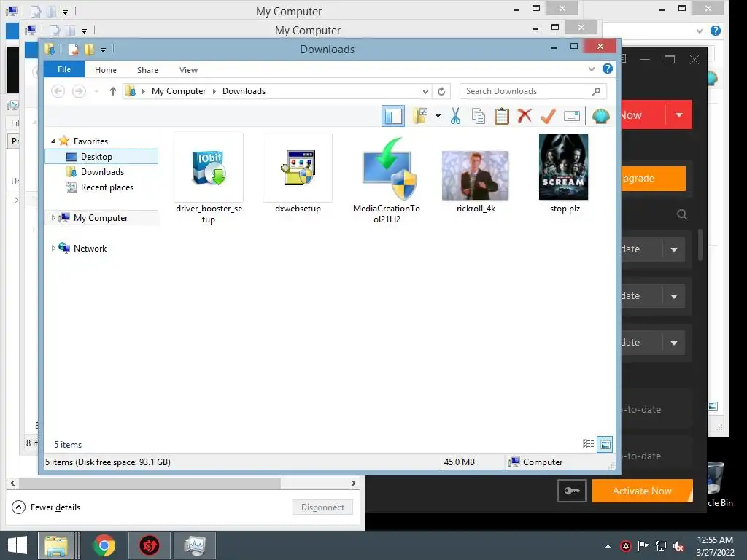Click the horizontal scrollbar right arrow
The width and height of the screenshot is (747, 560).
tap(354, 483)
